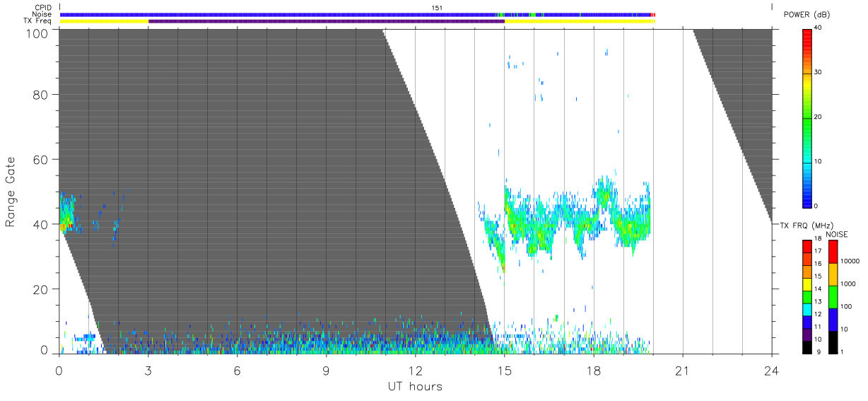Viewport: 868px width, 401px height.
Task: Click '18' on the UT hours axis
Action: click(x=593, y=371)
